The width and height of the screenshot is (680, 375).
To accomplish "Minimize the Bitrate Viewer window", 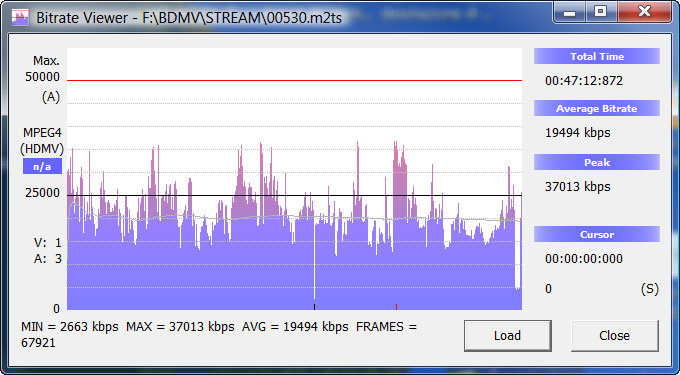I will coord(570,12).
